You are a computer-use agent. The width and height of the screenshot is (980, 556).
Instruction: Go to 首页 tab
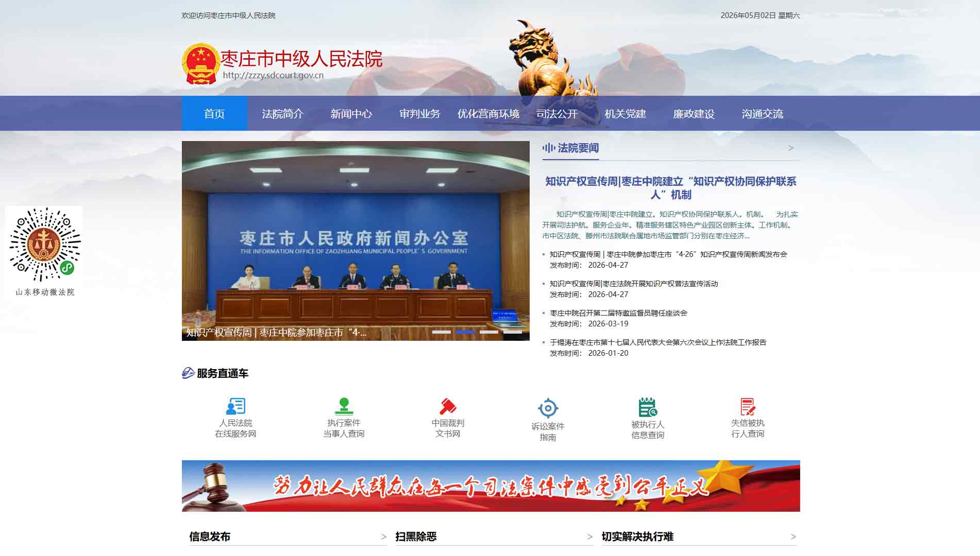pos(214,113)
